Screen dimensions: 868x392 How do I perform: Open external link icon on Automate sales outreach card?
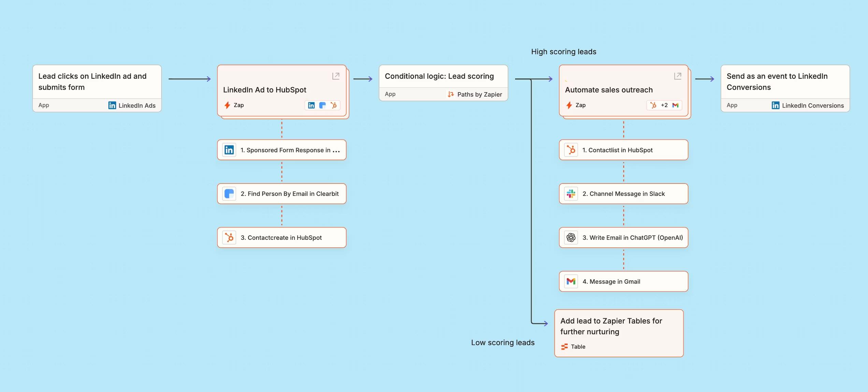(x=678, y=76)
